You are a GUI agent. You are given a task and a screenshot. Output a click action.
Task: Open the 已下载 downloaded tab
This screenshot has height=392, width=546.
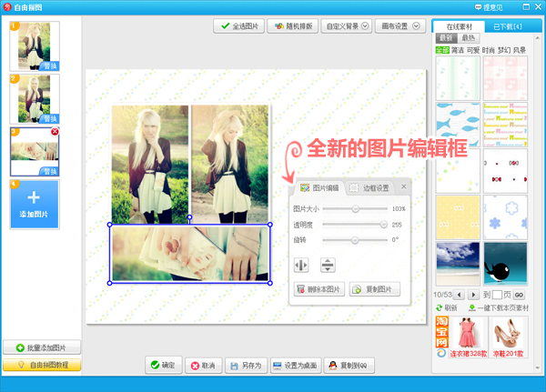[505, 26]
